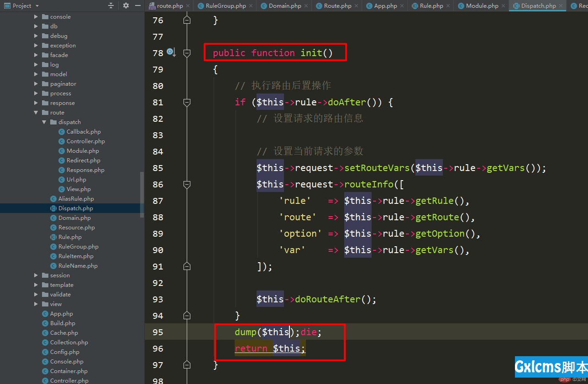Open AliasRule.php in the tree

(76, 198)
